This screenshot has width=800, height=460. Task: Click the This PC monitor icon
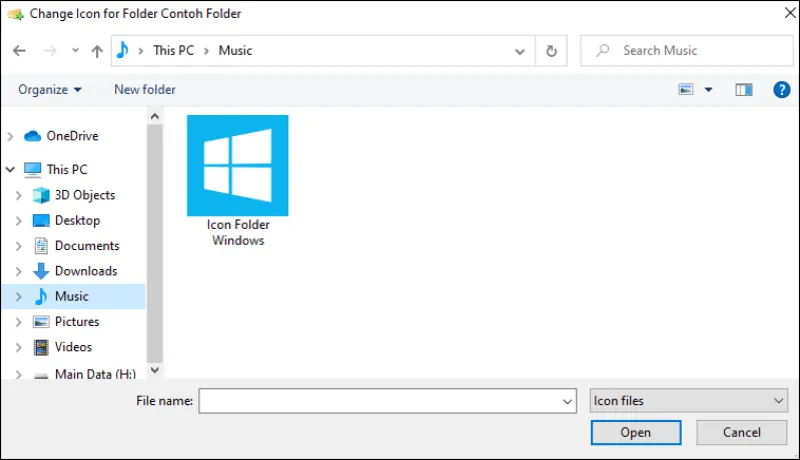coord(33,170)
